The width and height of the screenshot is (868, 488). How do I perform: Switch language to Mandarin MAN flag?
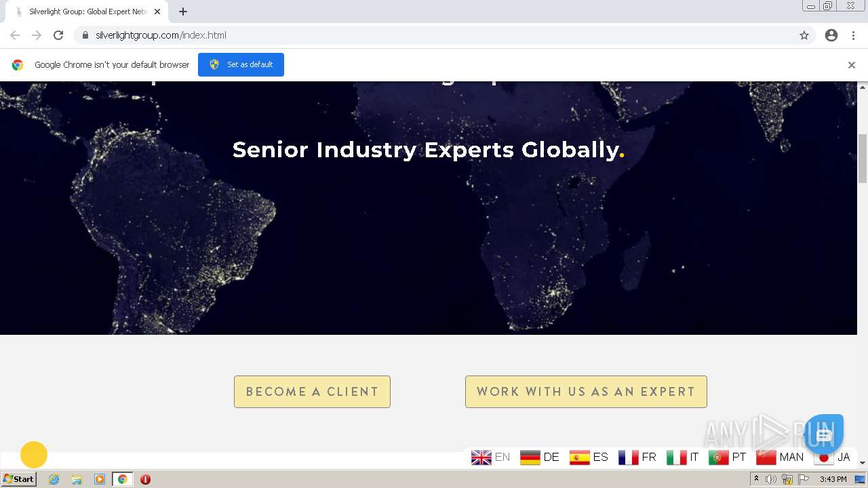(x=780, y=457)
